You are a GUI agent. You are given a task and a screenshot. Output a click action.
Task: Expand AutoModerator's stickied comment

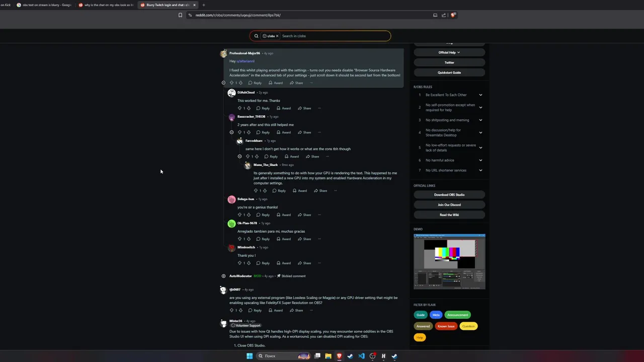[x=223, y=276]
